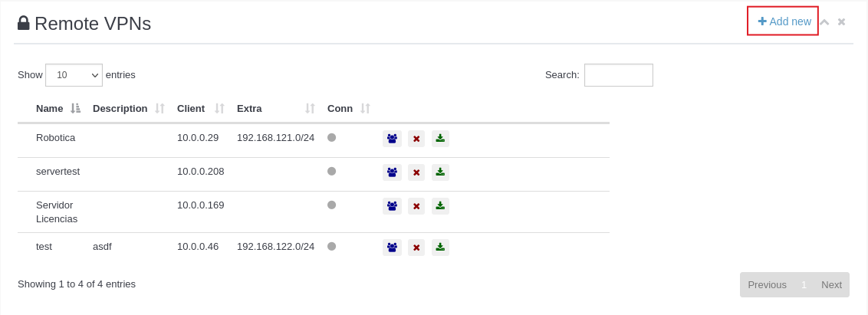The width and height of the screenshot is (868, 315).
Task: Go to the Next page
Action: [x=831, y=285]
